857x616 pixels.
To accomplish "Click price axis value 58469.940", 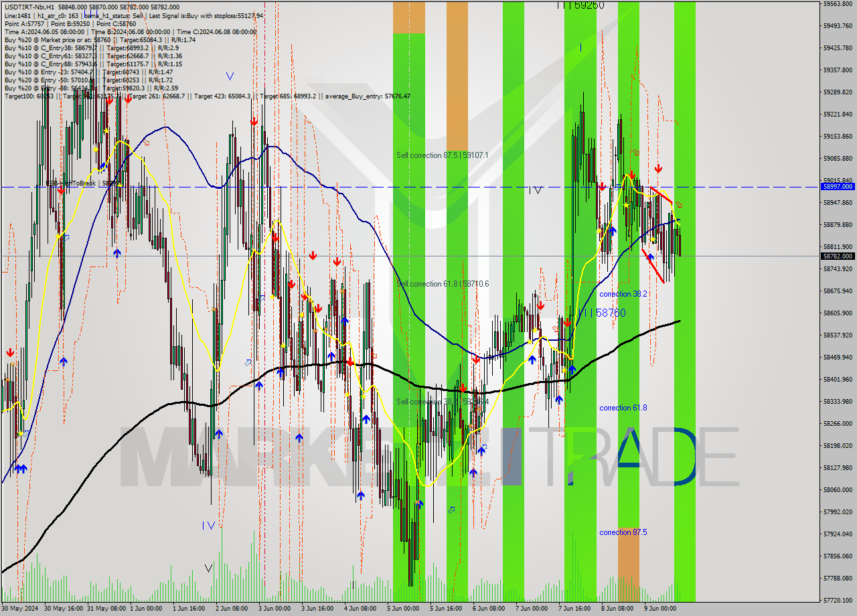I will (838, 357).
